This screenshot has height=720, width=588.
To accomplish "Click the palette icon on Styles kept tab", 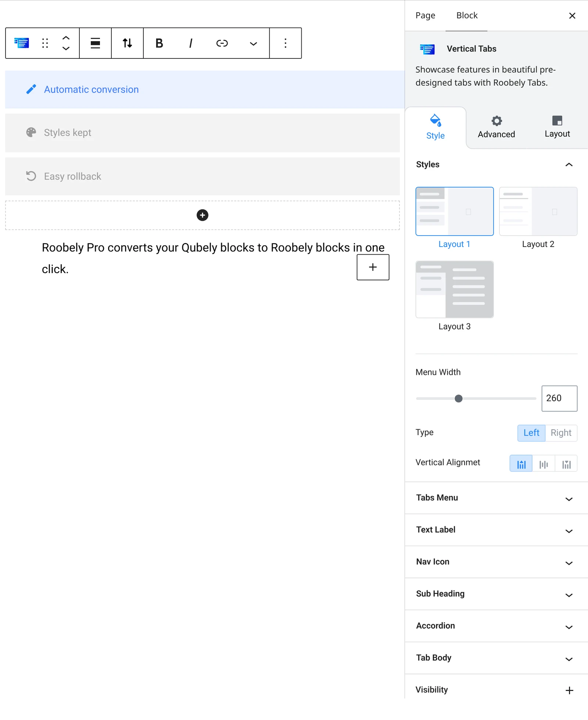I will [31, 132].
